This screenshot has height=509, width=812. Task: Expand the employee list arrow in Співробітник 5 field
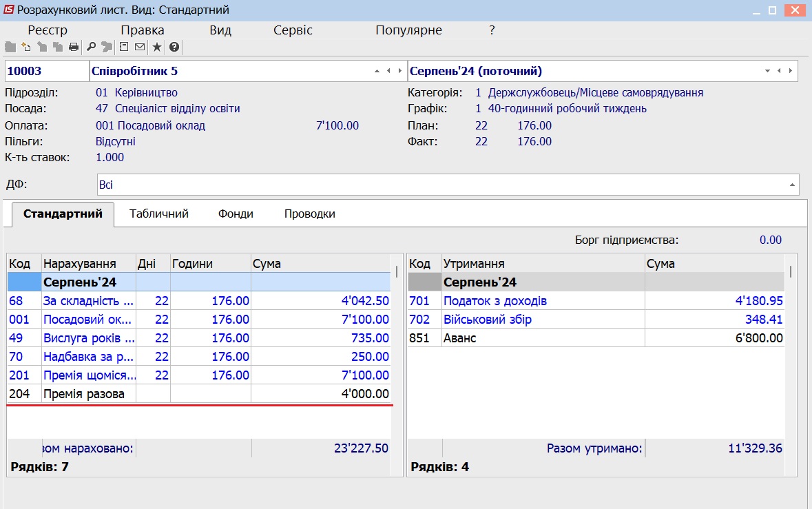tap(377, 71)
